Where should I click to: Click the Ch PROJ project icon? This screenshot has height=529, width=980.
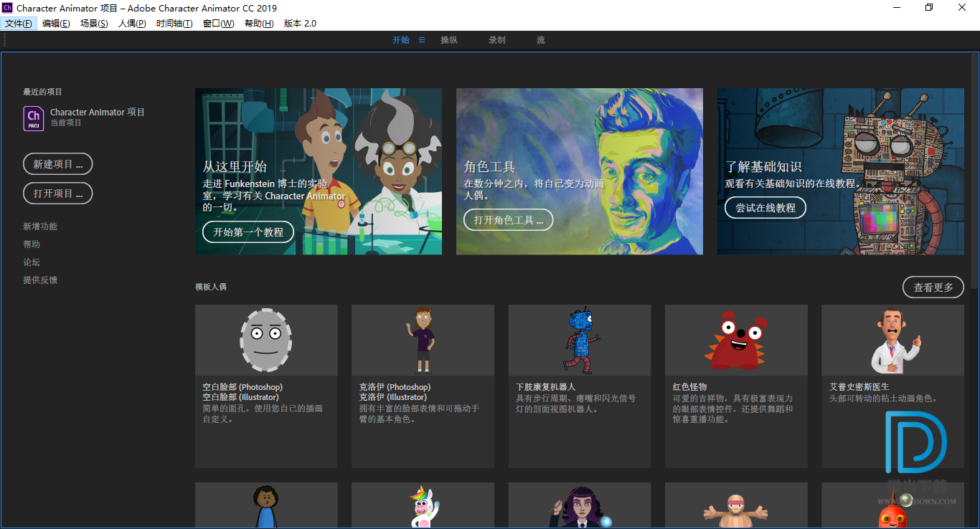click(34, 118)
